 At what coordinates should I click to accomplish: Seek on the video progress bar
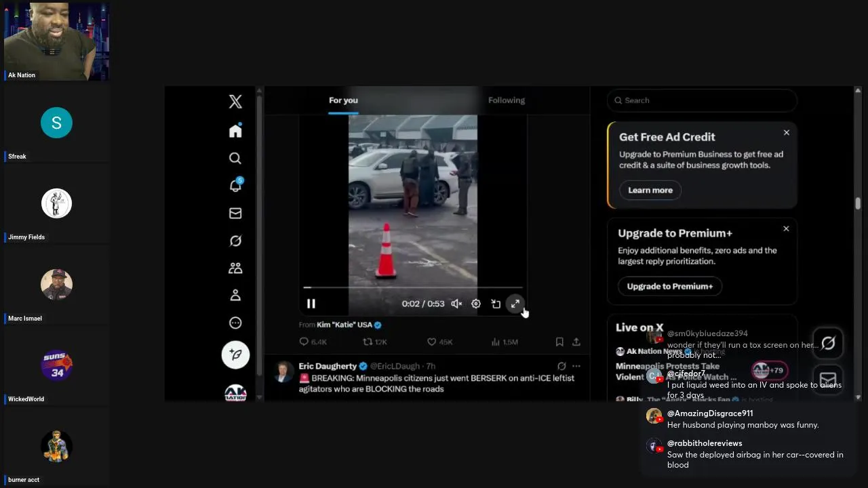tap(413, 287)
